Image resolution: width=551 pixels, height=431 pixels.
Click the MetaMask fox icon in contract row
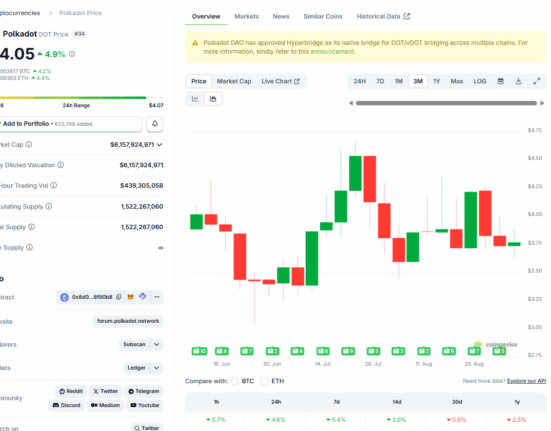(x=130, y=297)
